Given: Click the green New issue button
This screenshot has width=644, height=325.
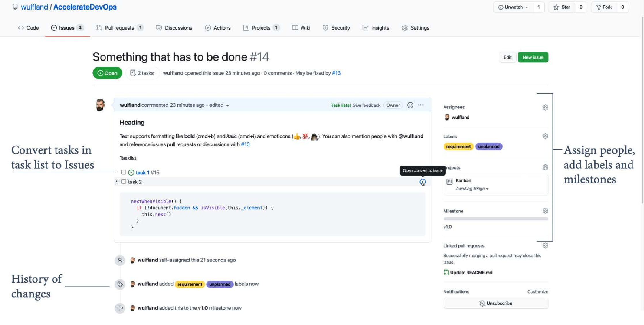Looking at the screenshot, I should click(x=533, y=57).
